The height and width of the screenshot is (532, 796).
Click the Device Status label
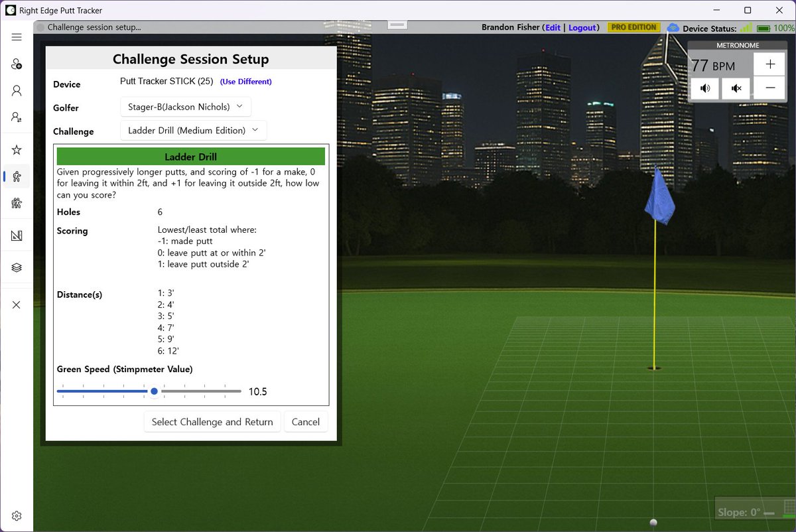point(709,29)
